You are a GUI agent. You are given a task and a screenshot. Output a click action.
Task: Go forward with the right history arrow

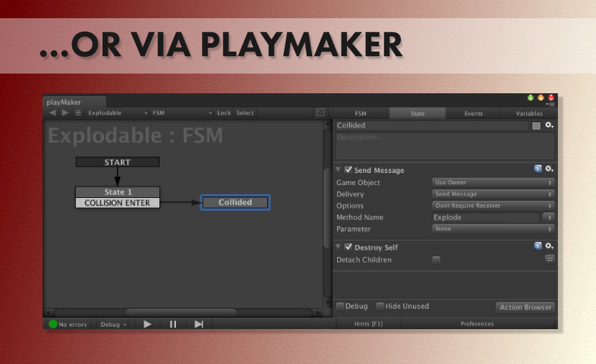65,113
